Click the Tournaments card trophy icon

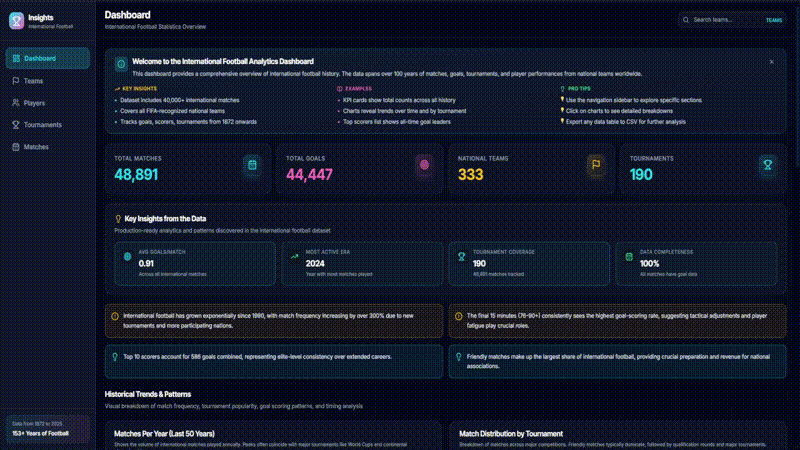pyautogui.click(x=768, y=165)
